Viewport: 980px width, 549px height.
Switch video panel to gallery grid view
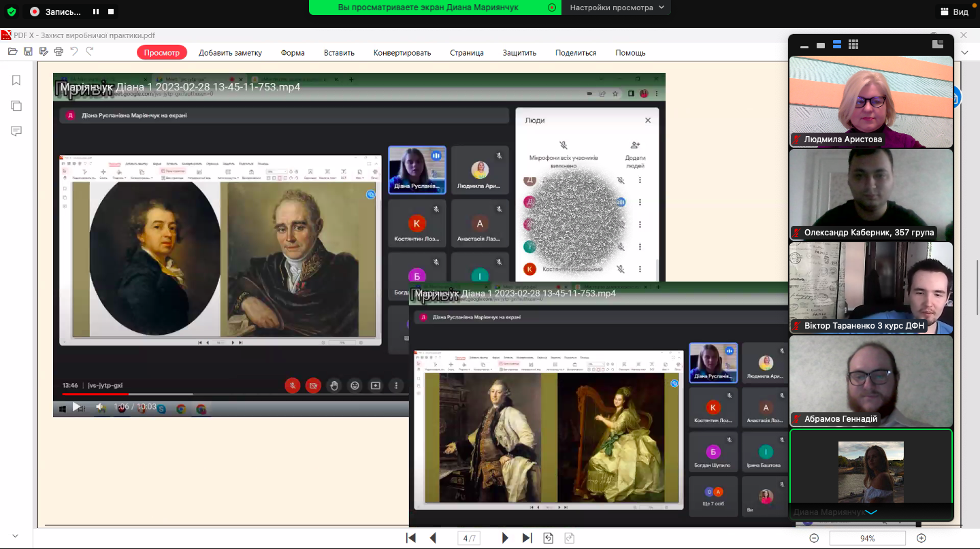coord(853,45)
